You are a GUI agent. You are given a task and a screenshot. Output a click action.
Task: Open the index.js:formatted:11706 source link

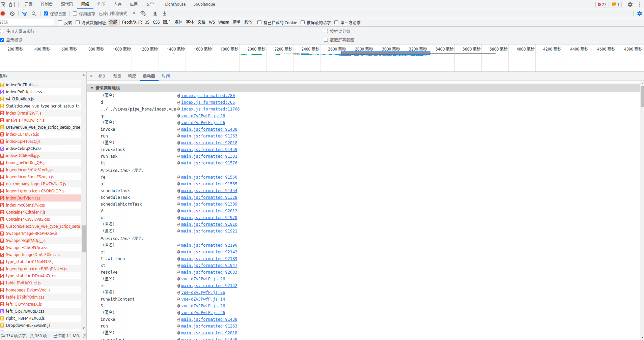(210, 109)
